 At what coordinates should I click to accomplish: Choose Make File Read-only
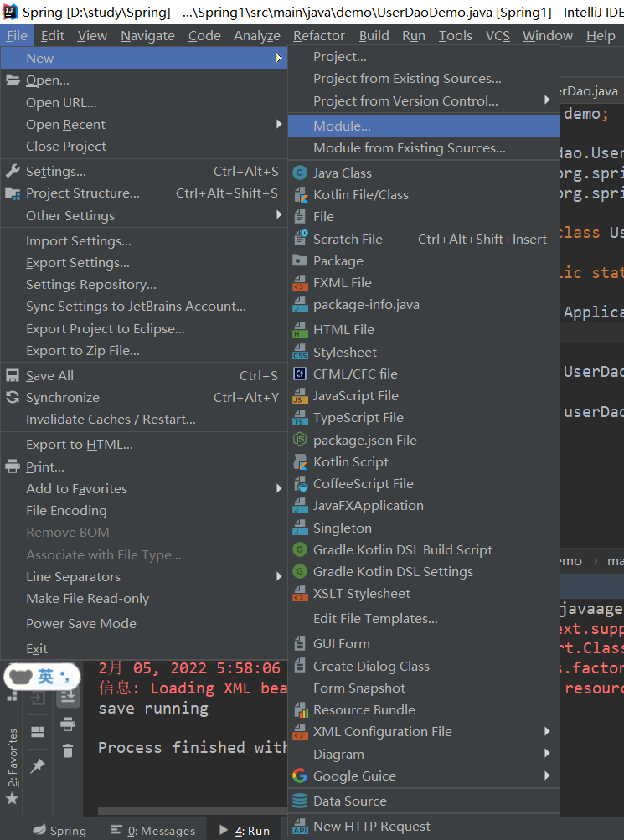coord(143,599)
